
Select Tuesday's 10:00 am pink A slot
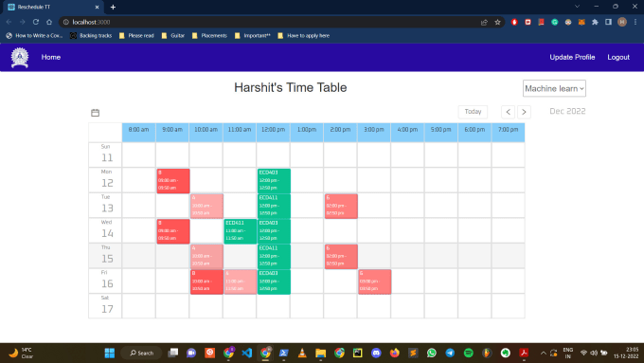[x=207, y=206]
